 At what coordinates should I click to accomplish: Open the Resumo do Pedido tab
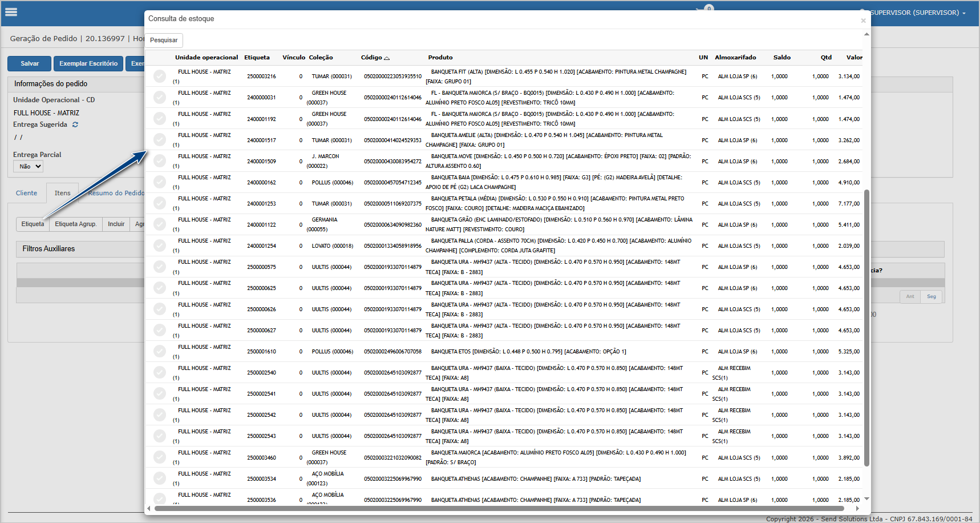coord(116,193)
